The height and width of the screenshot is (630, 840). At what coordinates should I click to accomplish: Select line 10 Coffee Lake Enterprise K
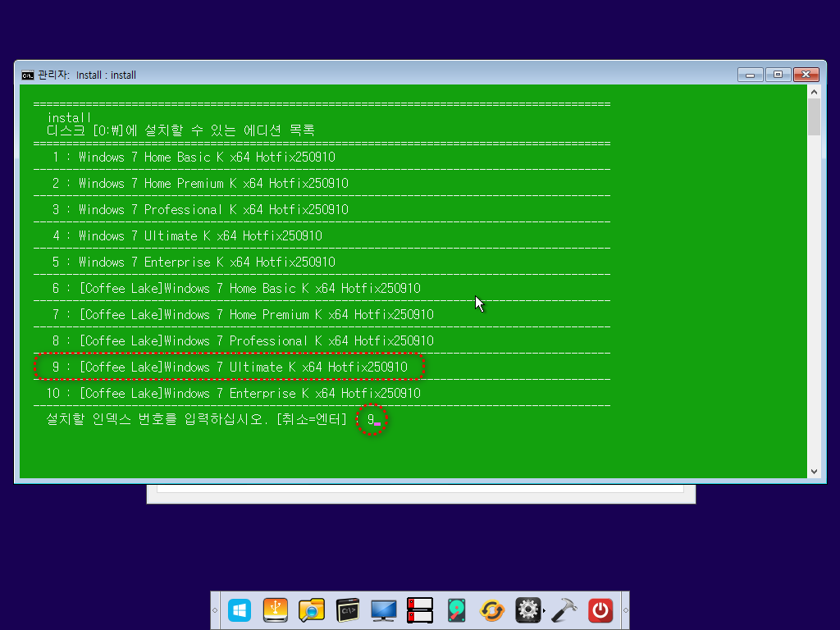(x=233, y=393)
